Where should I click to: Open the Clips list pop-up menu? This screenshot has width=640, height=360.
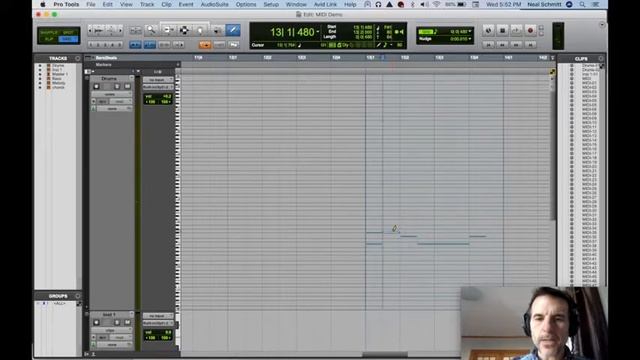tap(601, 58)
